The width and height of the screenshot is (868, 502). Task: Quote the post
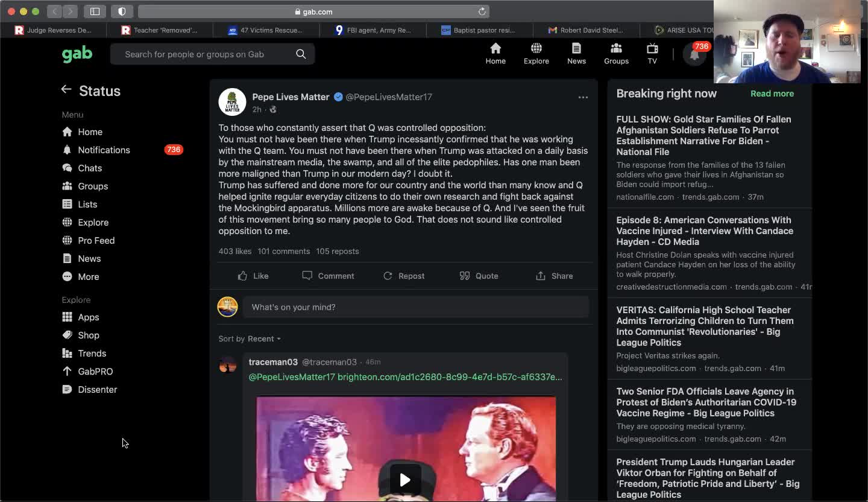click(479, 276)
